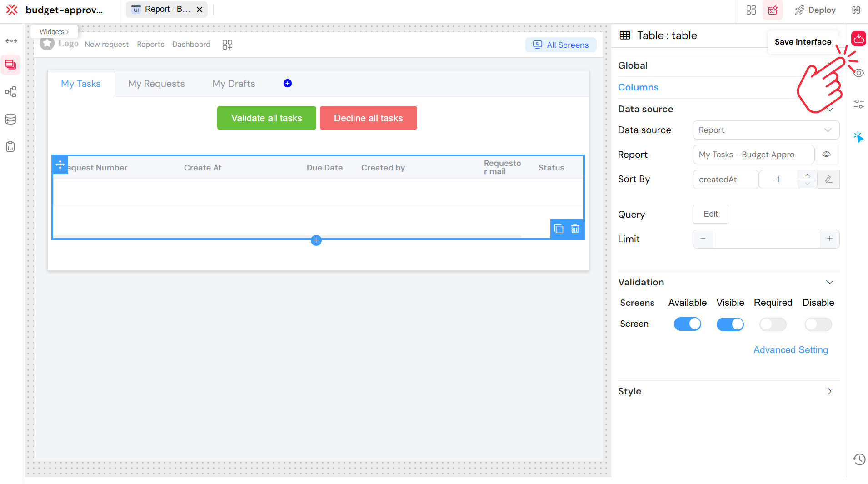The height and width of the screenshot is (484, 868).
Task: Open the Data source dropdown showing Report
Action: click(766, 130)
